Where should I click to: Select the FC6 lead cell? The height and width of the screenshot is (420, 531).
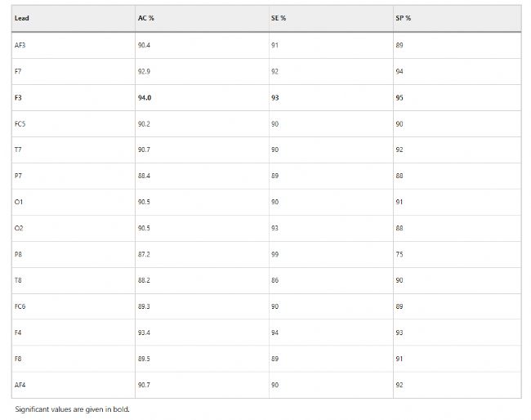pyautogui.click(x=20, y=306)
